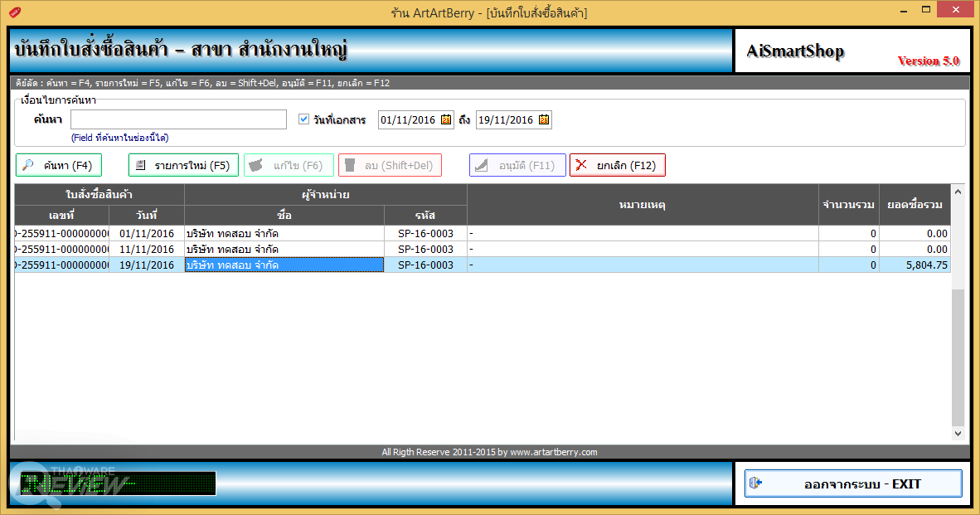Click the ยกเลิก (F12) cancel button text
Screen dimensions: 980x515
coord(626,166)
